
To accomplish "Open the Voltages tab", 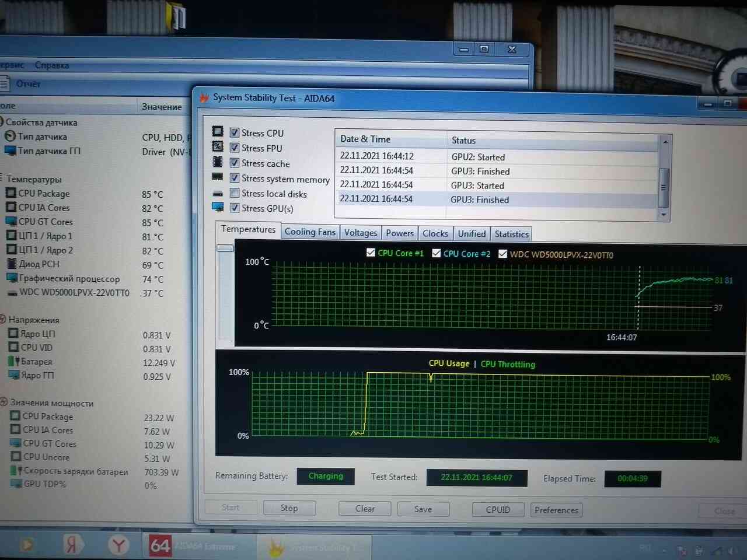I will (361, 233).
